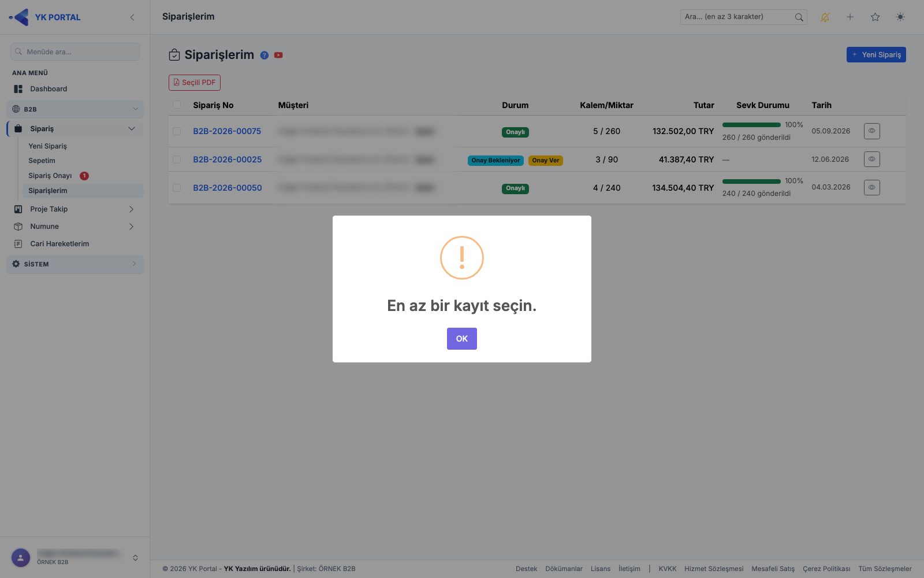The image size is (924, 578).
Task: Open the user account switcher arrows
Action: (135, 558)
